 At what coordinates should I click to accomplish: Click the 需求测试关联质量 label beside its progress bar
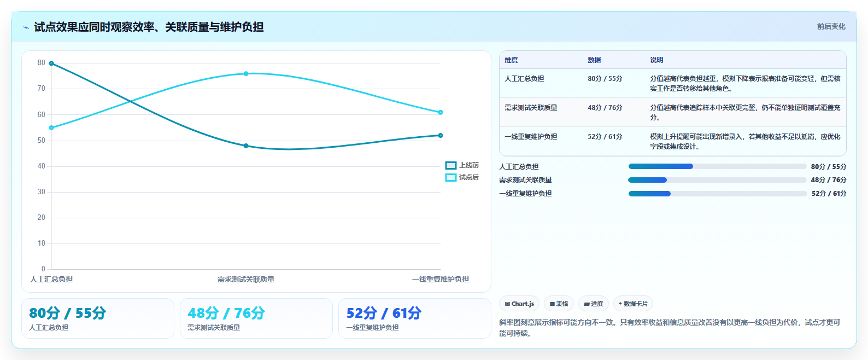tap(525, 180)
